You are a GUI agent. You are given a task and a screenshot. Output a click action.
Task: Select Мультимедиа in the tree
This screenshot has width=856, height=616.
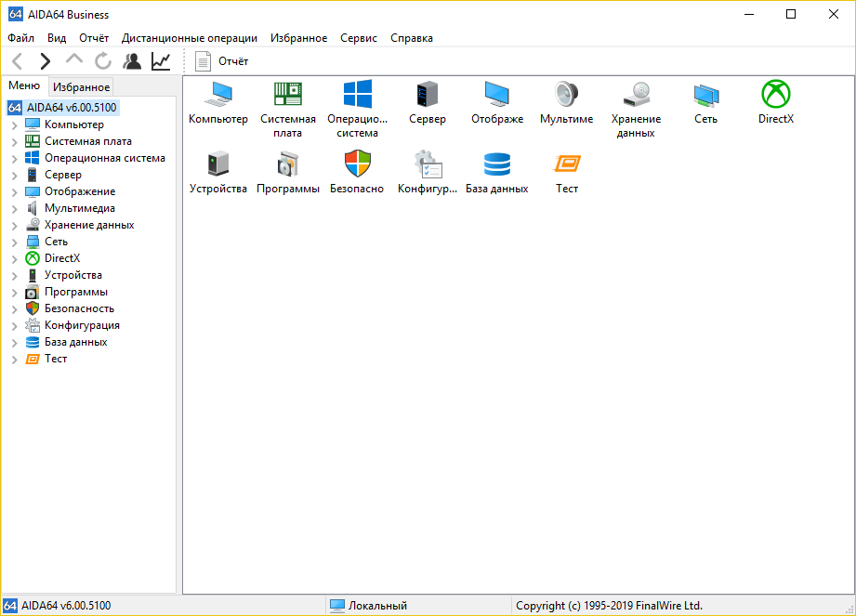click(x=80, y=208)
